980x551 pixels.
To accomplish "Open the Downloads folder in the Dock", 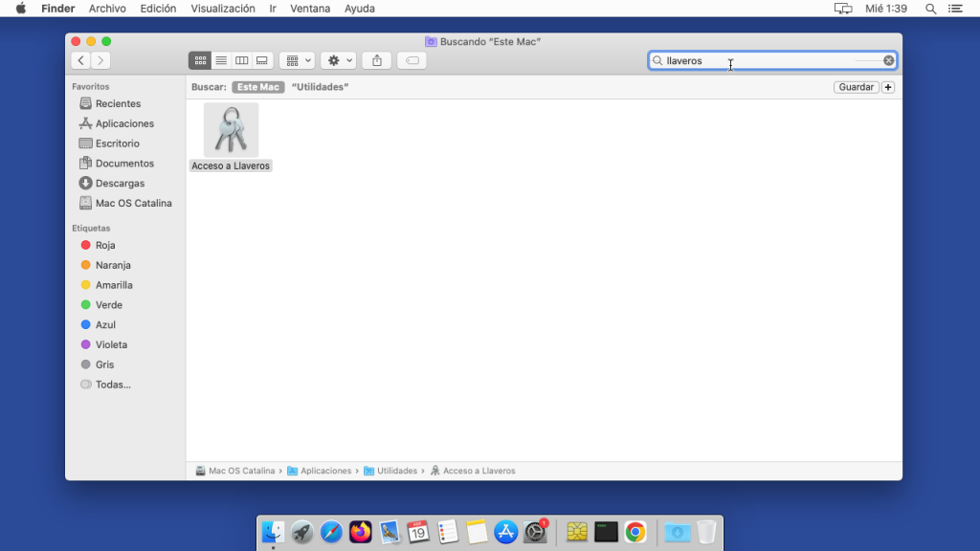I will click(x=677, y=532).
